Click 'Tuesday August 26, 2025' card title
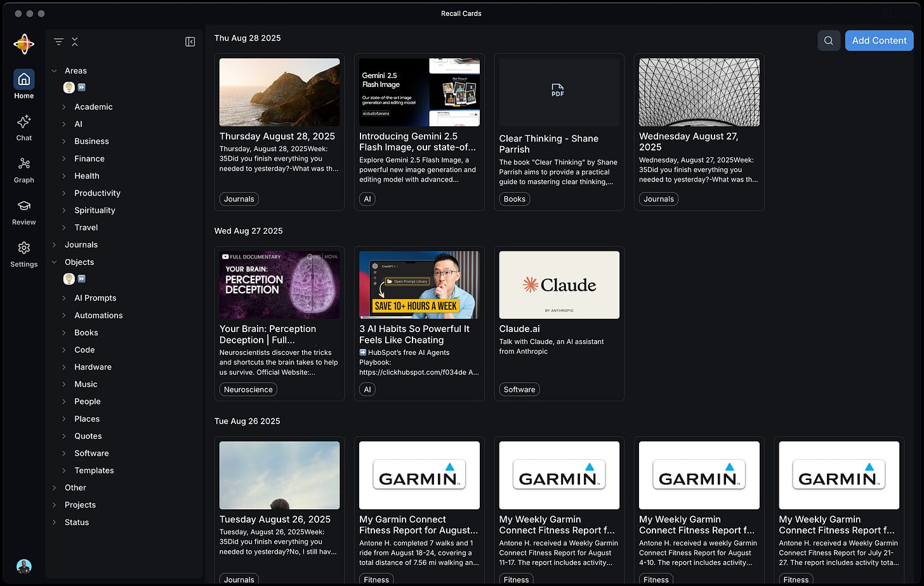This screenshot has height=586, width=924. point(275,519)
